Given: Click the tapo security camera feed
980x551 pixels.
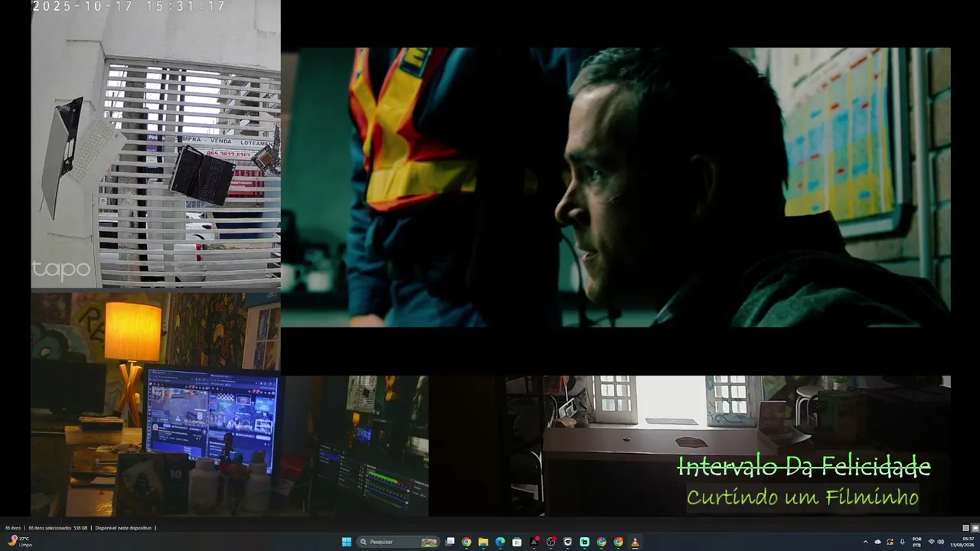Looking at the screenshot, I should (x=155, y=144).
